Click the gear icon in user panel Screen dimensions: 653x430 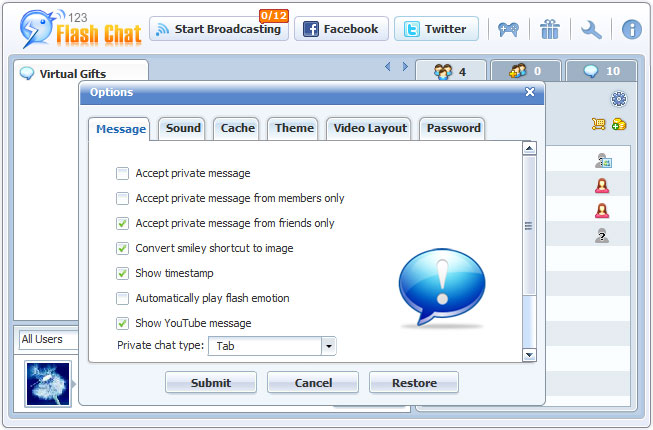tap(618, 98)
